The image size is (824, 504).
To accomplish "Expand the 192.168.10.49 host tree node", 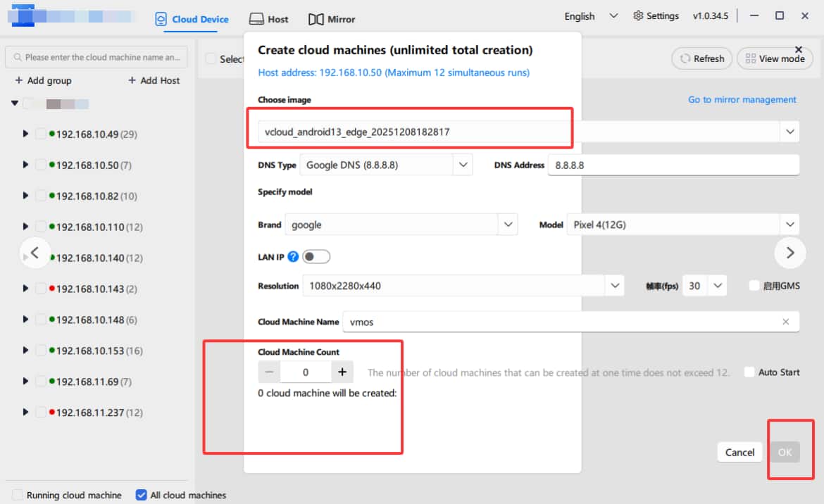I will coord(25,134).
